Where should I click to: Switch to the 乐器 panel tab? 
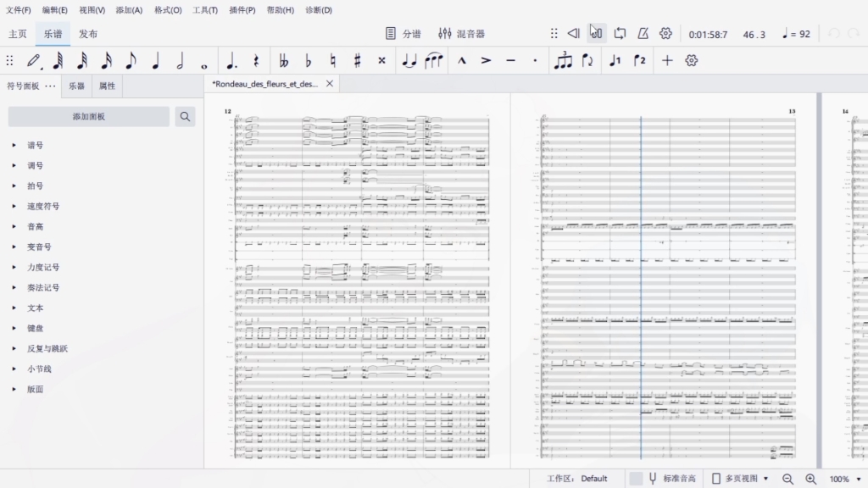76,86
